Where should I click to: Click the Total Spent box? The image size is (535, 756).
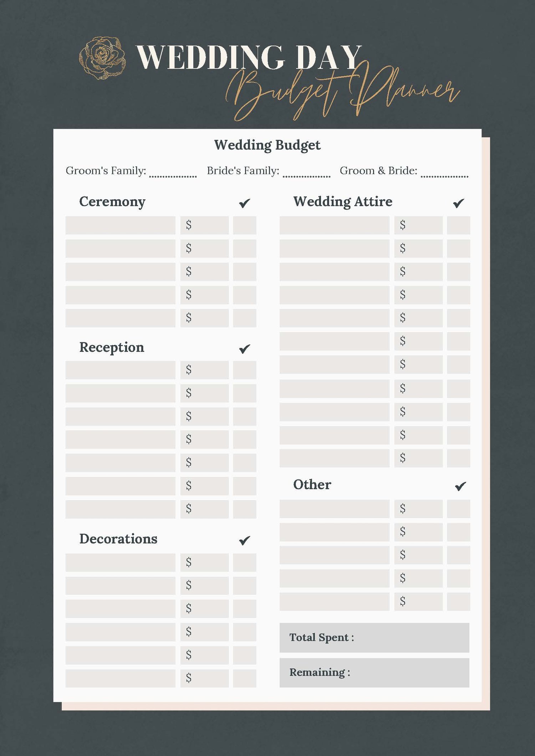click(x=374, y=638)
